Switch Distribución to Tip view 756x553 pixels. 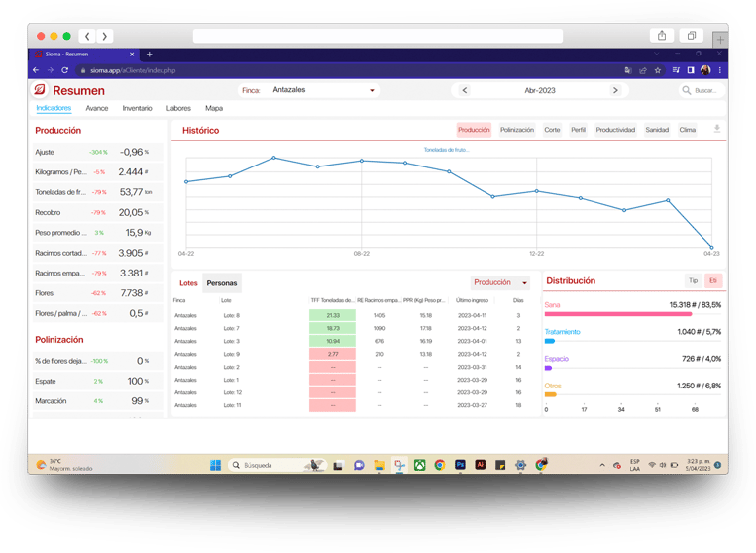pyautogui.click(x=693, y=280)
